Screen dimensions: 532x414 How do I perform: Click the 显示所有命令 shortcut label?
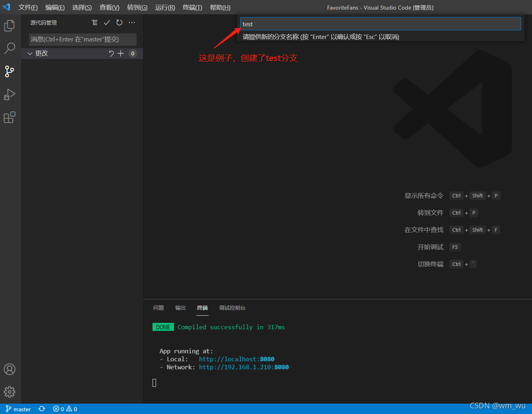click(424, 195)
